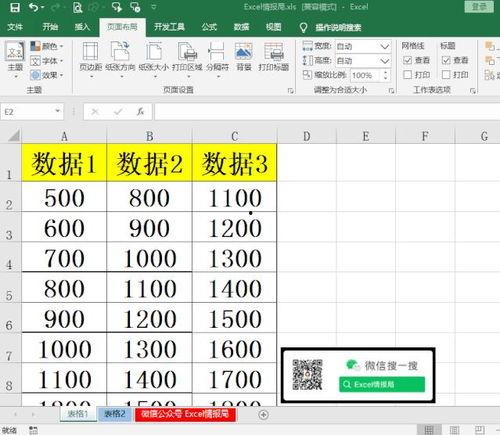Screen dimensions: 500x435
Task: Enable the 网格线 打印 gridlines print checkbox
Action: 407,75
